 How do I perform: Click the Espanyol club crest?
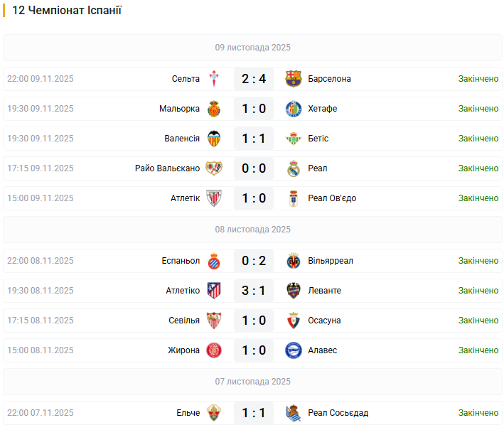point(214,261)
